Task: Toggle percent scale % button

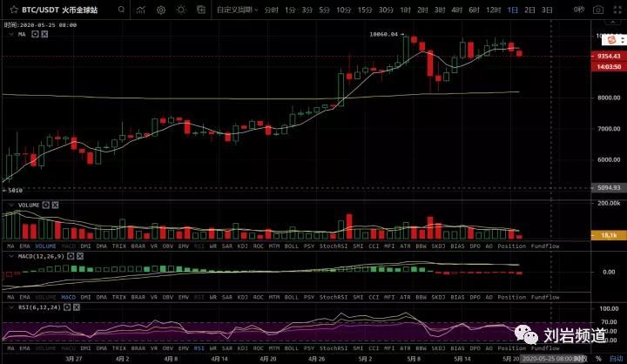Action: click(598, 359)
